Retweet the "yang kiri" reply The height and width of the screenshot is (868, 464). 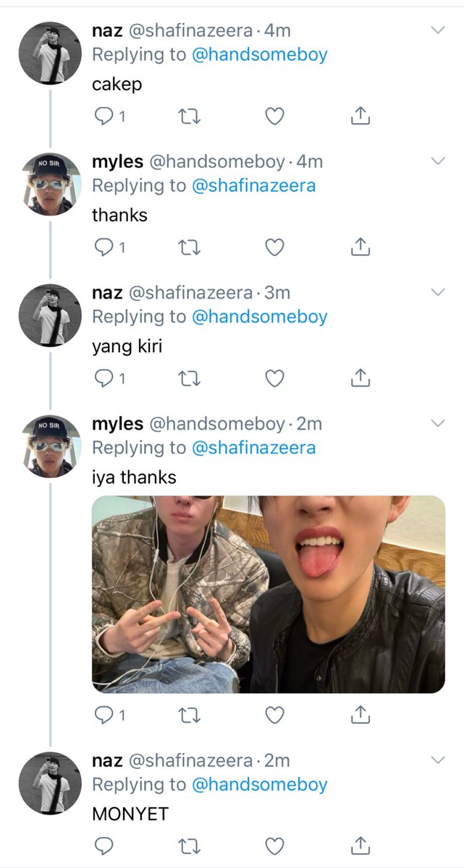point(190,378)
